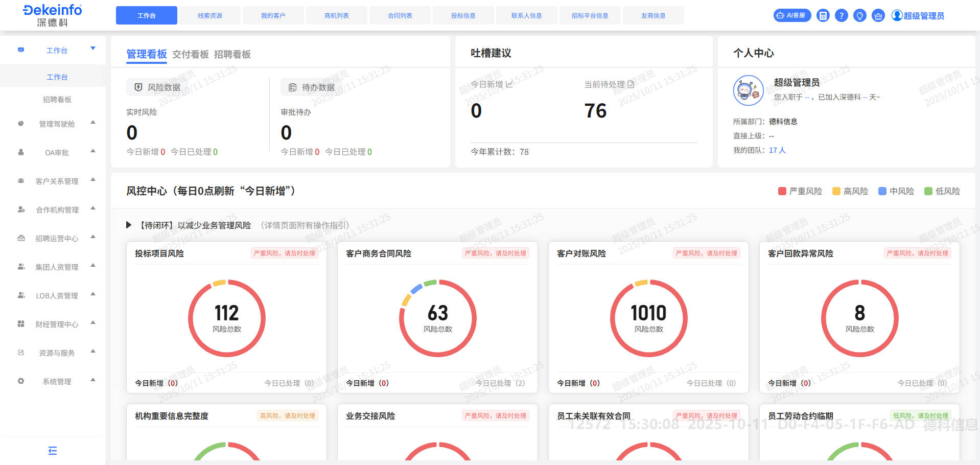The width and height of the screenshot is (980, 465).
Task: Open the AI客服 assistant
Action: [791, 15]
